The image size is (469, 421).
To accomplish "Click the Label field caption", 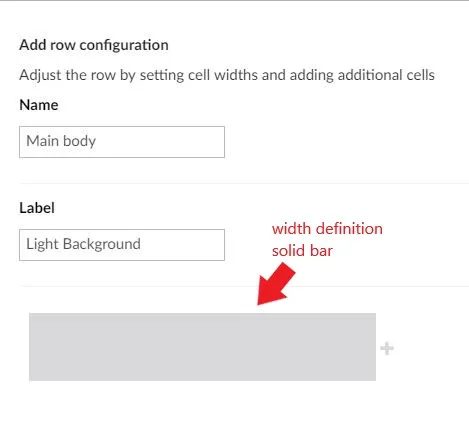I will click(x=37, y=208).
